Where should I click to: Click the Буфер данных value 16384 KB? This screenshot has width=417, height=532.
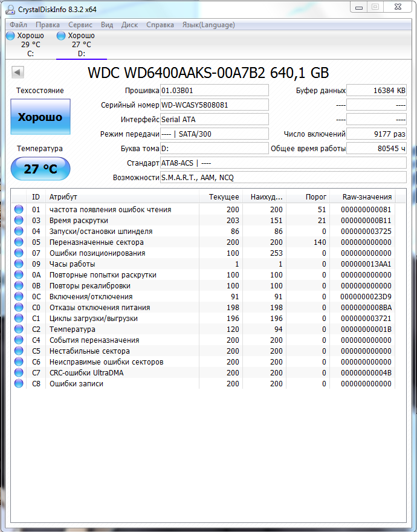click(377, 91)
